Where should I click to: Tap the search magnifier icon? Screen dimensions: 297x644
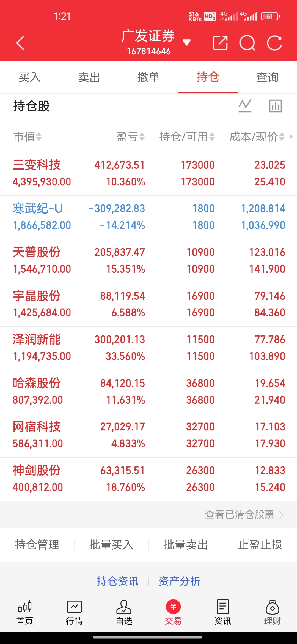pyautogui.click(x=248, y=43)
